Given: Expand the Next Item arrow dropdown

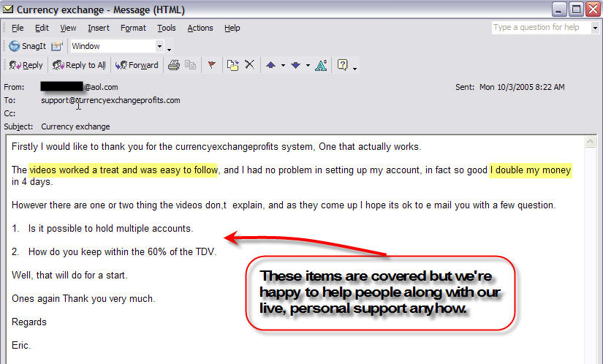Looking at the screenshot, I should 308,65.
